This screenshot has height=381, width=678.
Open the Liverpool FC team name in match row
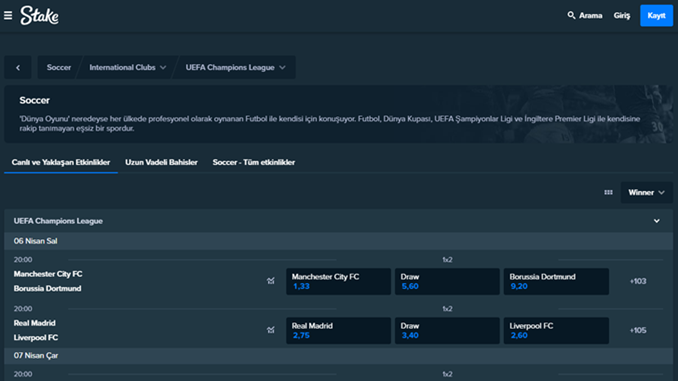click(36, 338)
